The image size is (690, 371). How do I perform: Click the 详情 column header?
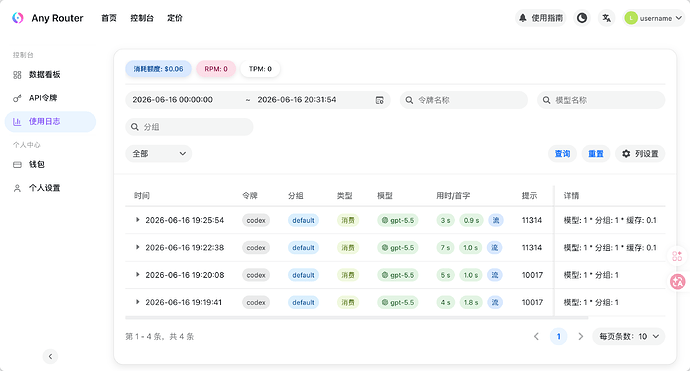click(x=572, y=196)
